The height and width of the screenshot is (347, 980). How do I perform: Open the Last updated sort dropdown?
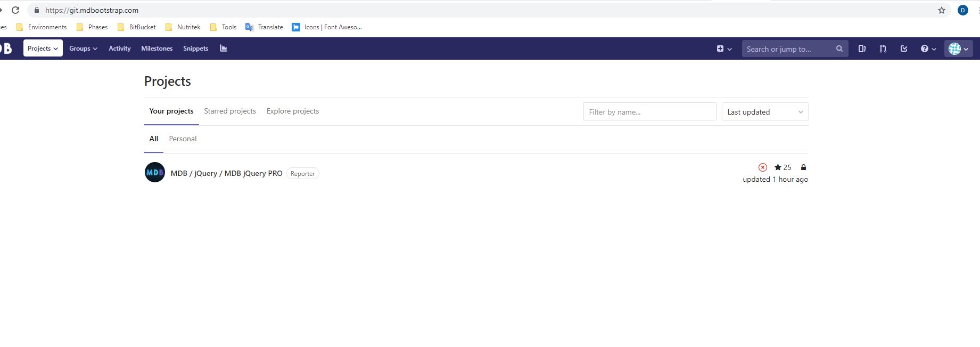[765, 112]
